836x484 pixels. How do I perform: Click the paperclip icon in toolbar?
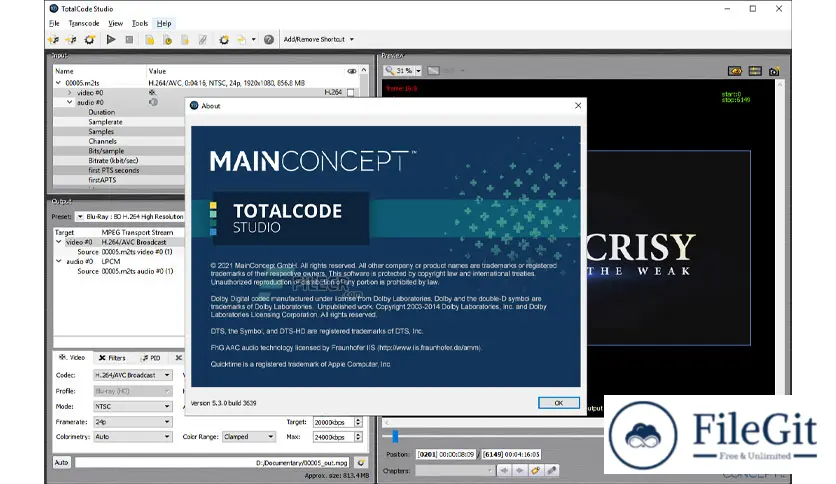coord(203,40)
